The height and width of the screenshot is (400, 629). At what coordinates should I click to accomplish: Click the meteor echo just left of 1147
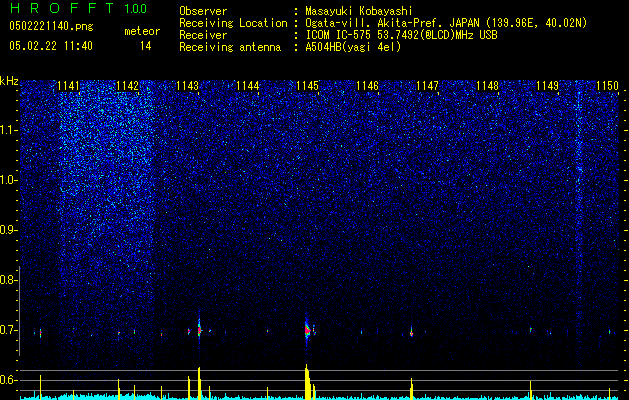(411, 333)
